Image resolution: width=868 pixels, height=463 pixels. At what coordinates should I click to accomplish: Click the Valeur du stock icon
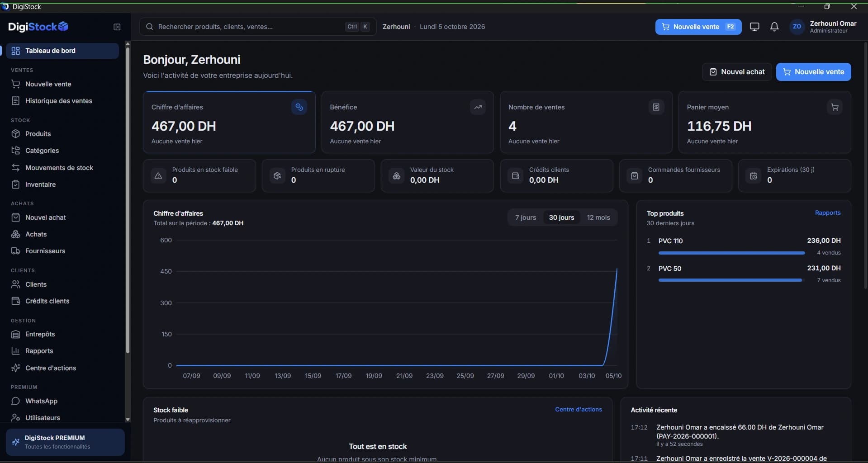click(x=396, y=176)
